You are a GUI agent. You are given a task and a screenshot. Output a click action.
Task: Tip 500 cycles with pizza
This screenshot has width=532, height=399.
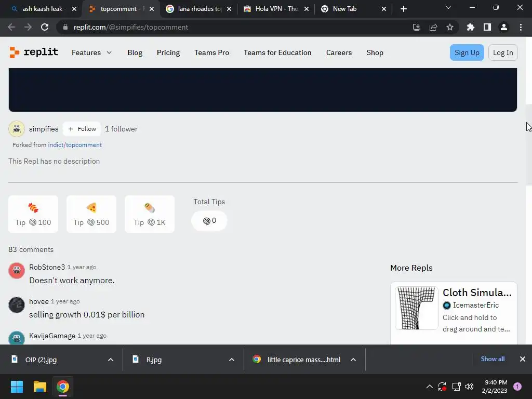[x=91, y=214]
